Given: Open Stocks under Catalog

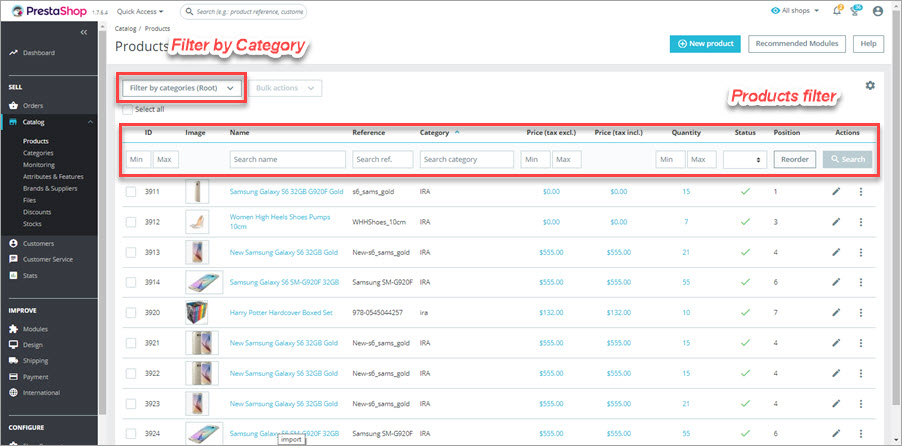Looking at the screenshot, I should pyautogui.click(x=32, y=224).
